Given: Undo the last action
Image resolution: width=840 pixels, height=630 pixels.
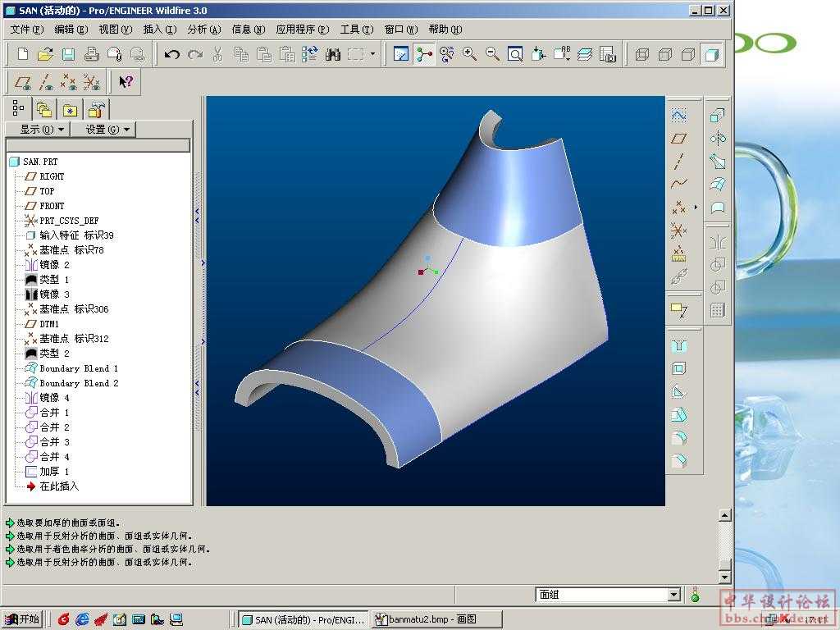Looking at the screenshot, I should coord(171,54).
